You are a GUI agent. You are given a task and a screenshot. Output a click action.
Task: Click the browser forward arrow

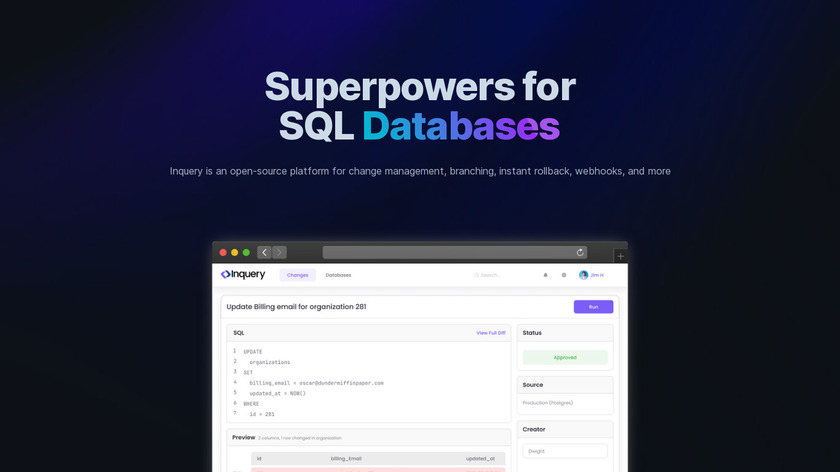(279, 252)
